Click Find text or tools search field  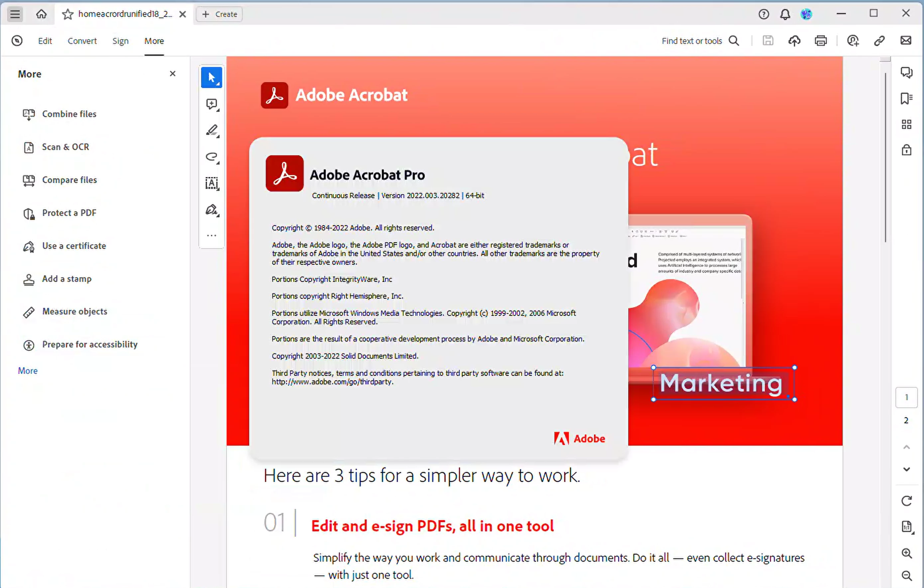point(691,41)
